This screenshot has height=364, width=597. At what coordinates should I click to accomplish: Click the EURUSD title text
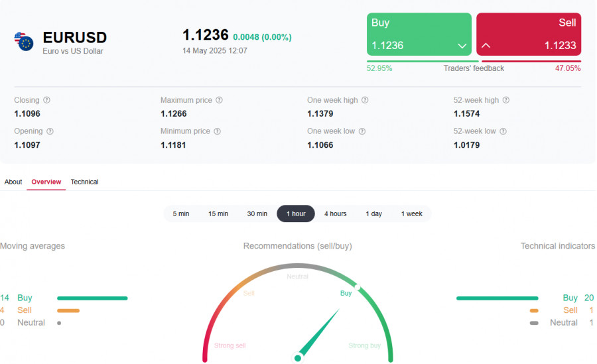(x=74, y=38)
